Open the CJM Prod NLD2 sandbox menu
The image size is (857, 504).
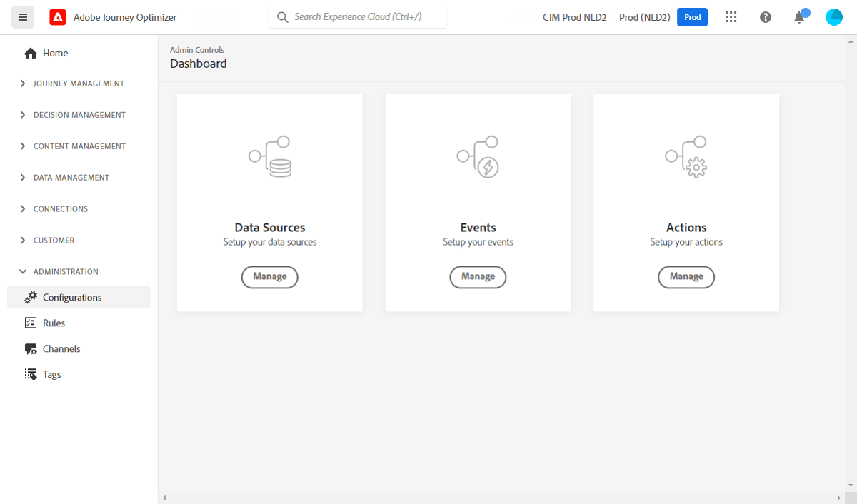[574, 16]
